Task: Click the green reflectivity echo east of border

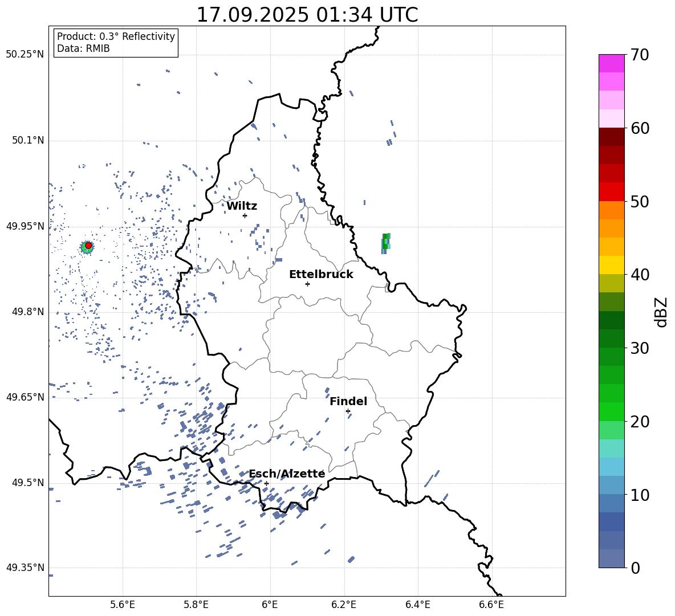Action: [x=386, y=243]
